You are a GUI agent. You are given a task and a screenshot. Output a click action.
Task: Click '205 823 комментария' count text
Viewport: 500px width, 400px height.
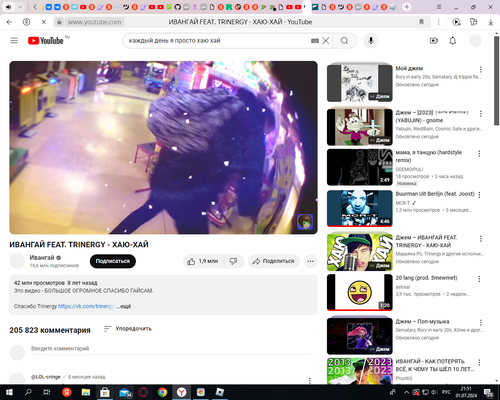50,330
